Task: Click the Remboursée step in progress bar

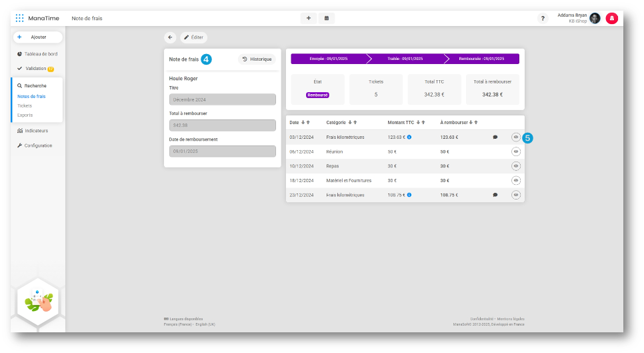Action: click(x=483, y=59)
